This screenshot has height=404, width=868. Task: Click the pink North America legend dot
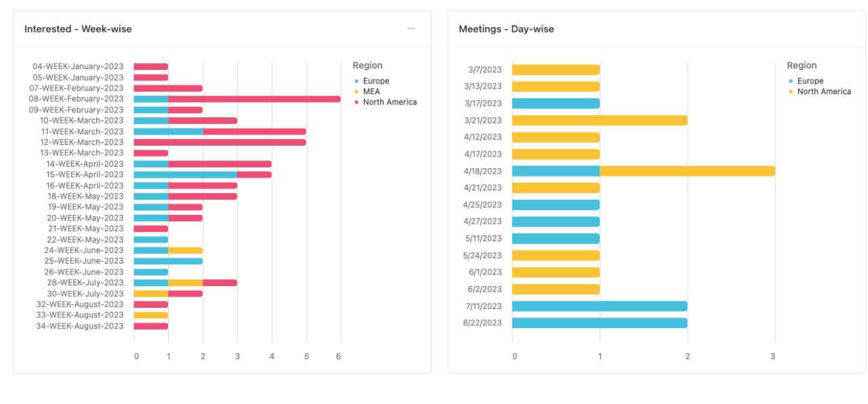356,102
